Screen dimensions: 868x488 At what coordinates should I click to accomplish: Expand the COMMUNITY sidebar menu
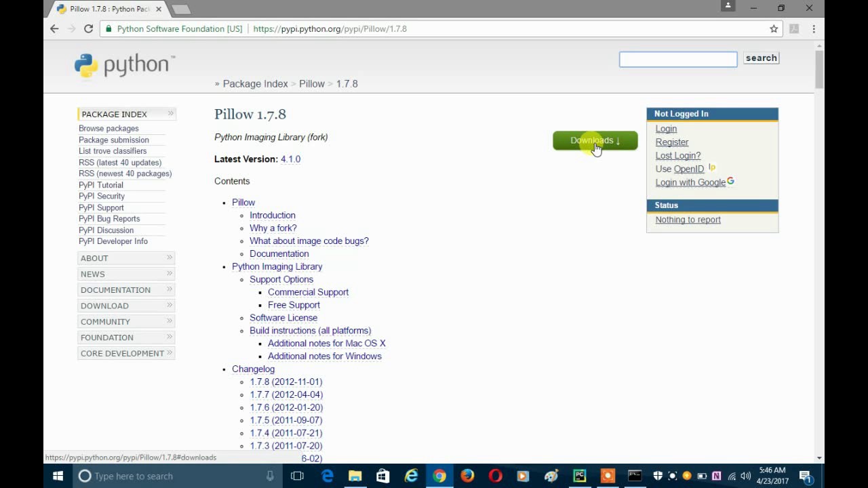tap(127, 321)
